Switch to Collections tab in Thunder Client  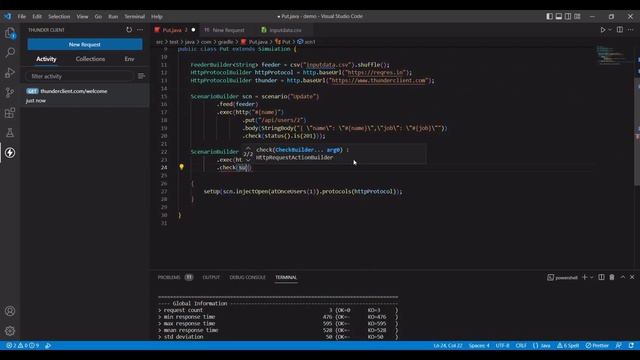click(90, 59)
